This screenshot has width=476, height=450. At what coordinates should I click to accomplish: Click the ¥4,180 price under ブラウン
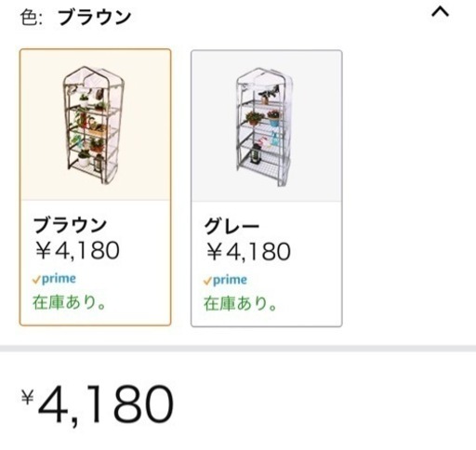(77, 250)
